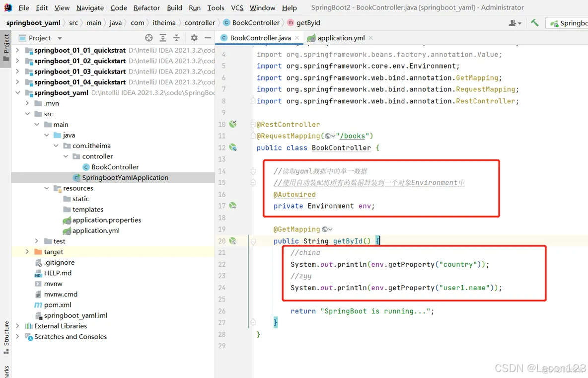This screenshot has width=588, height=378.
Task: Click controller in the navigation breadcrumb
Action: (200, 23)
